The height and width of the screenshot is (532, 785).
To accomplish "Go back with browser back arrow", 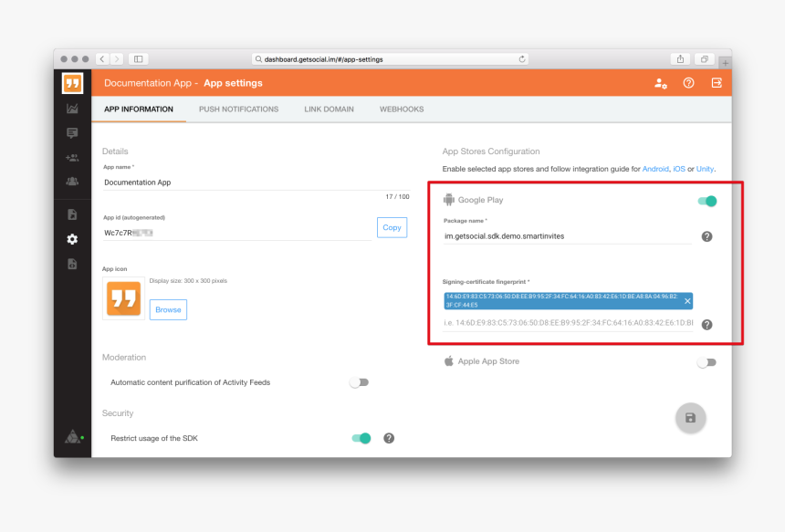I will pyautogui.click(x=102, y=59).
